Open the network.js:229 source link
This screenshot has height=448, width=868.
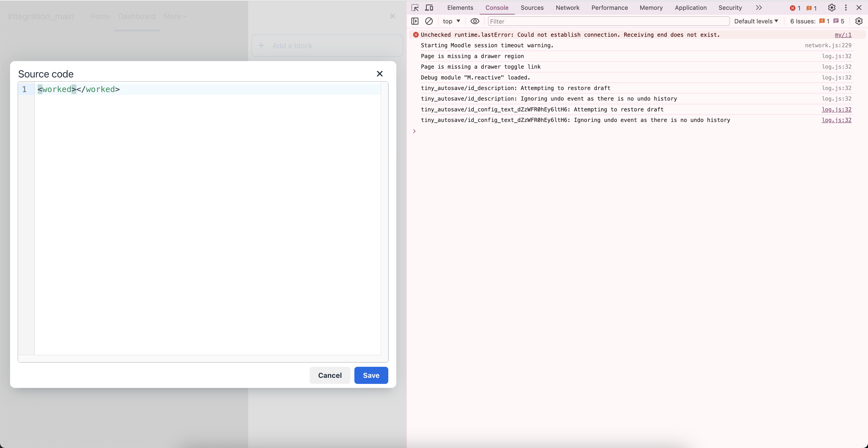[828, 45]
